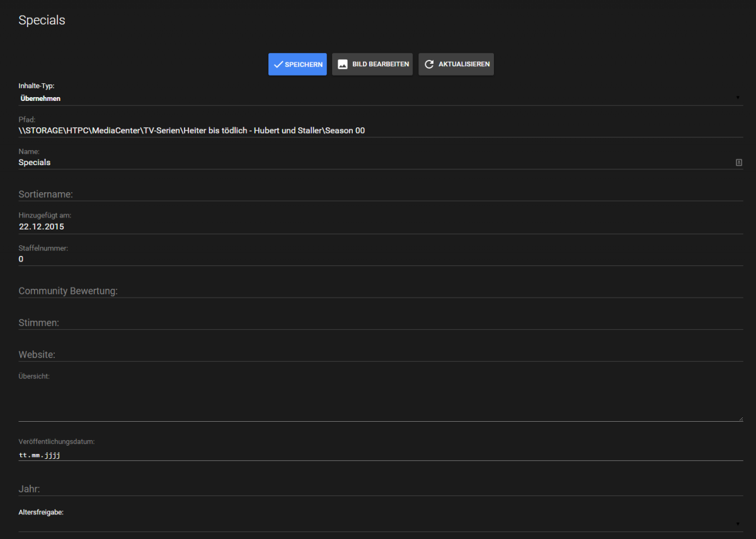Screen dimensions: 756x539
Task: Click the Specials page heading
Action: pos(42,20)
